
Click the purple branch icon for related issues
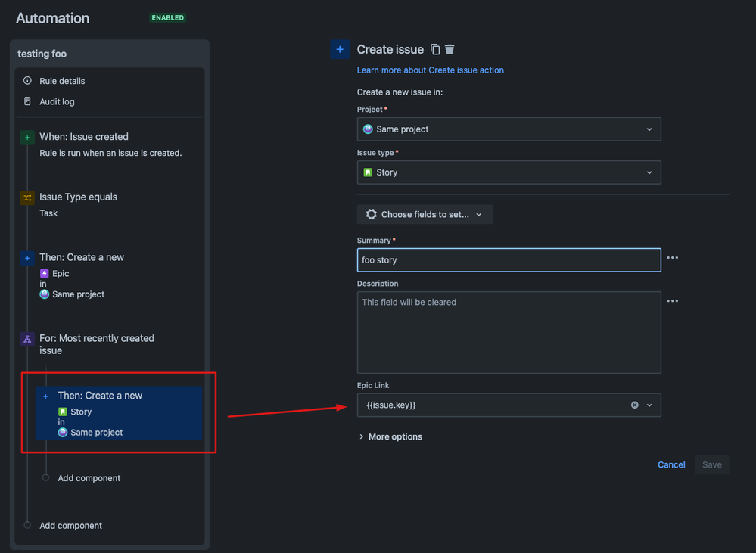(27, 339)
